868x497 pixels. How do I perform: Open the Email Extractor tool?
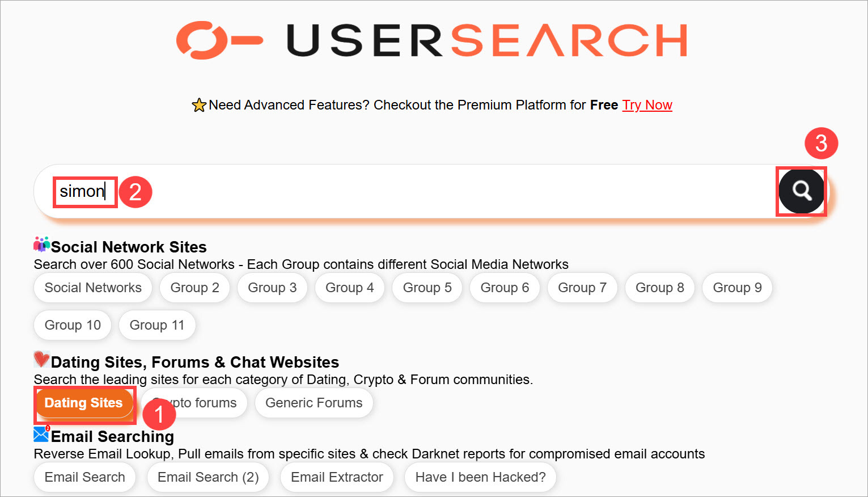337,477
